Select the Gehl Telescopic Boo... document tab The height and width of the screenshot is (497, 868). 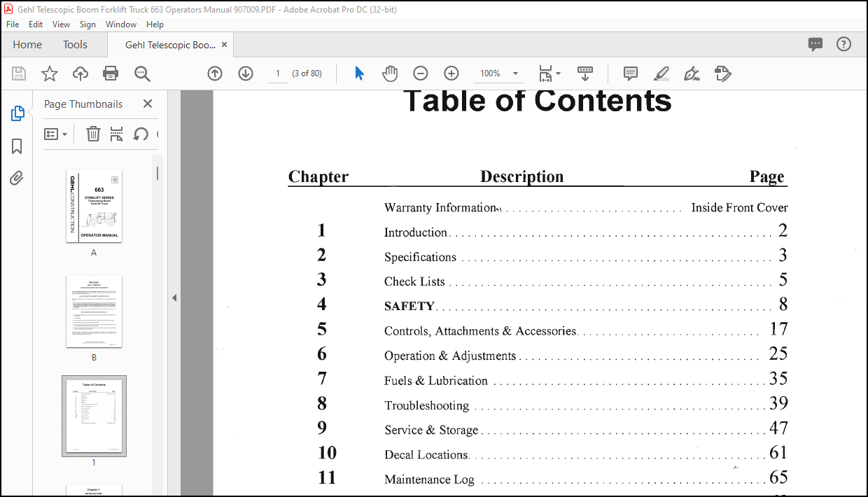[x=170, y=45]
